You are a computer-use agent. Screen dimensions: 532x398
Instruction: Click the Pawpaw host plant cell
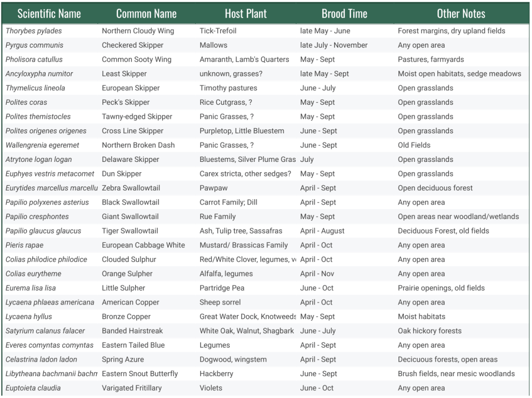214,188
